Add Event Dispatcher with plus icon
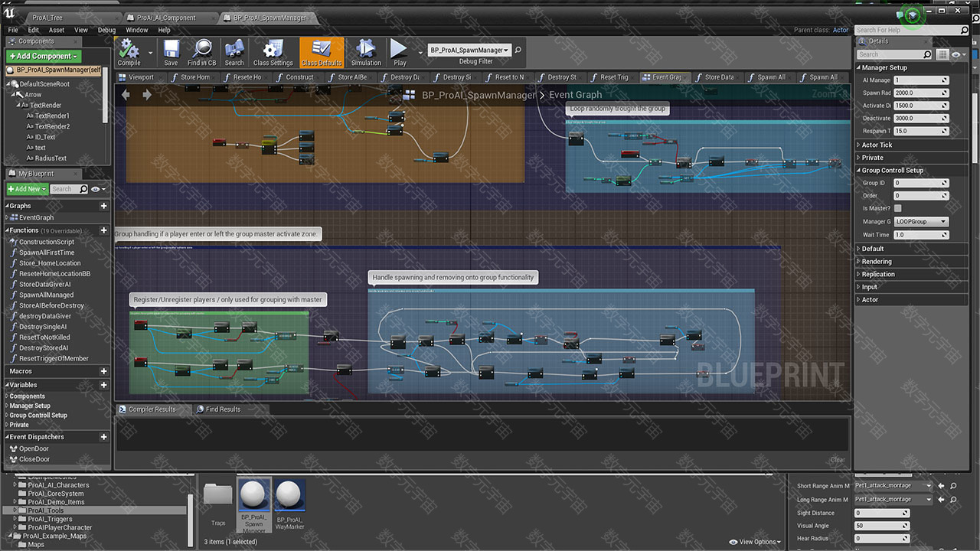Viewport: 980px width, 551px height. click(x=104, y=437)
